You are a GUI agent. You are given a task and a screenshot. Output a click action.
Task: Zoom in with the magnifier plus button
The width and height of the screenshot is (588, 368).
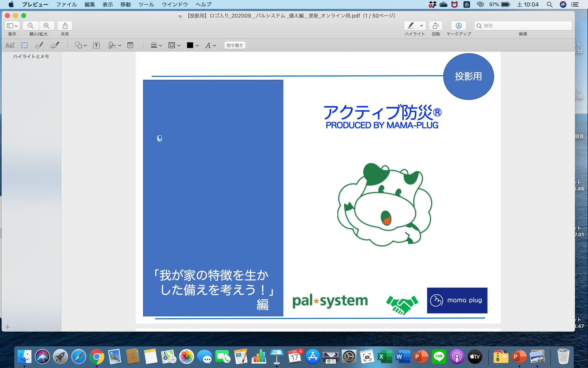[x=47, y=26]
